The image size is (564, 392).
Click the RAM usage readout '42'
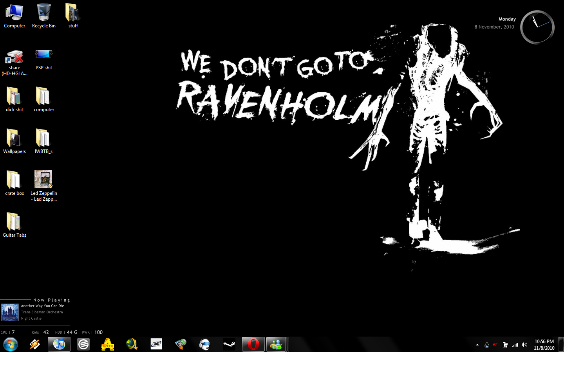tap(46, 332)
